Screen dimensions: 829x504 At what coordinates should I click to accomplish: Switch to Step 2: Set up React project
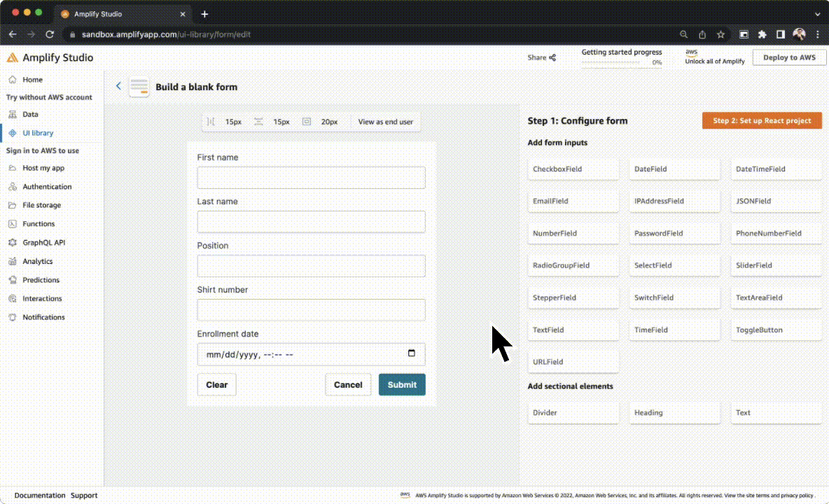(761, 120)
